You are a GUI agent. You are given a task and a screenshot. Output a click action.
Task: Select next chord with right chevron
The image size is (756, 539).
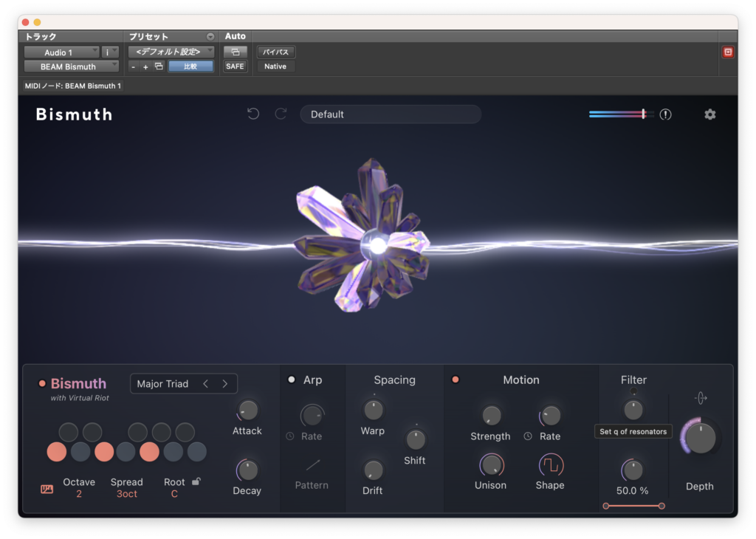[224, 384]
